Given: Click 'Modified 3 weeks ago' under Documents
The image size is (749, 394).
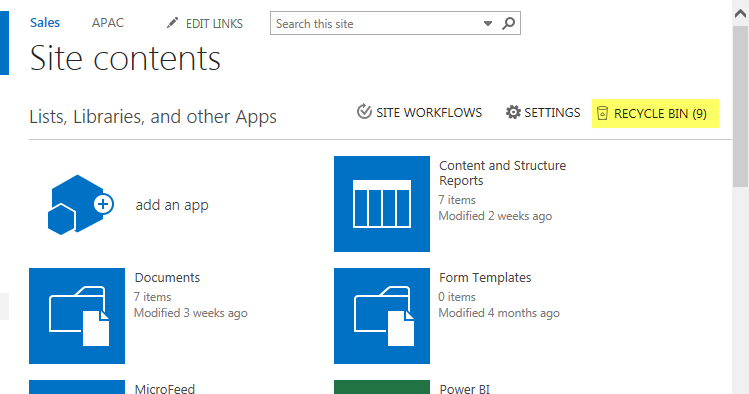Looking at the screenshot, I should click(191, 313).
